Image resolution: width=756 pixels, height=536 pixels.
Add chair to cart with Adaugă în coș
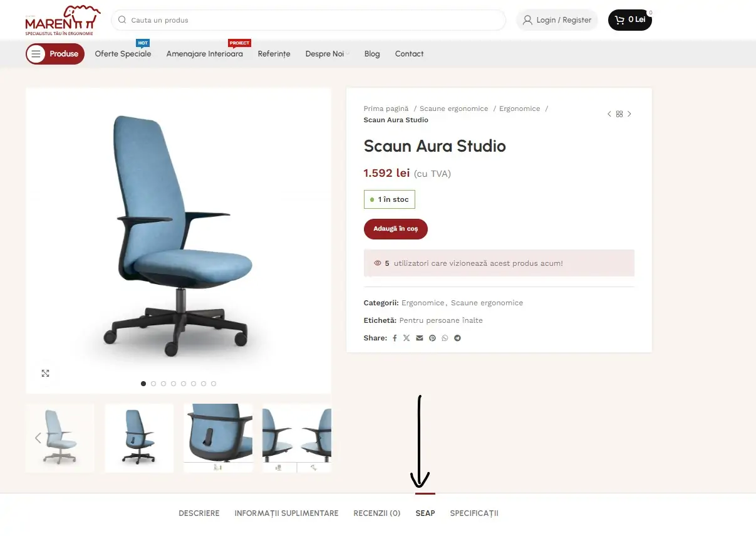396,229
